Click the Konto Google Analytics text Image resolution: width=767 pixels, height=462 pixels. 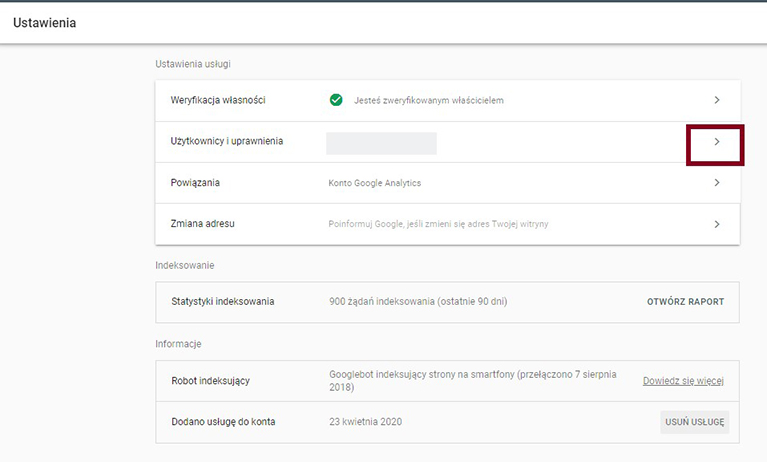pyautogui.click(x=375, y=183)
